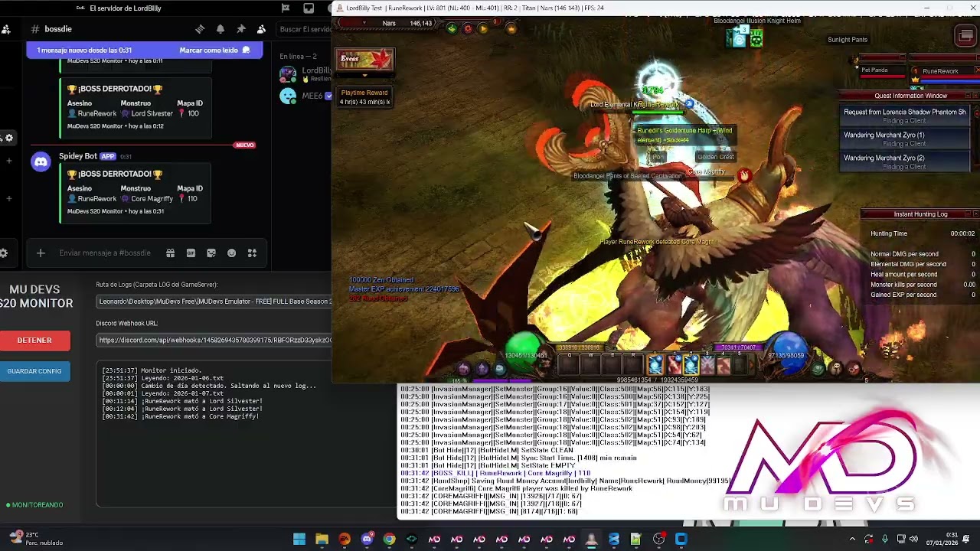The height and width of the screenshot is (551, 980).
Task: Click in-game Event banner
Action: (365, 60)
